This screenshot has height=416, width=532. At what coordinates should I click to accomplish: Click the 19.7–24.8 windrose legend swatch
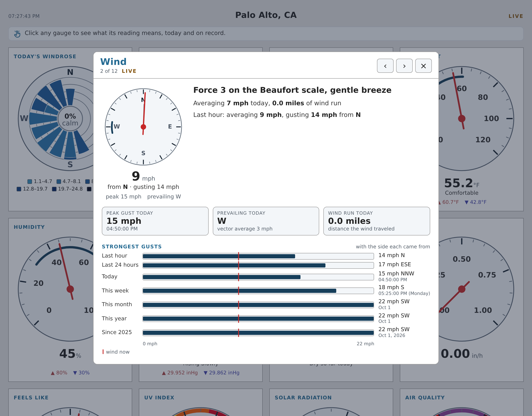click(54, 189)
